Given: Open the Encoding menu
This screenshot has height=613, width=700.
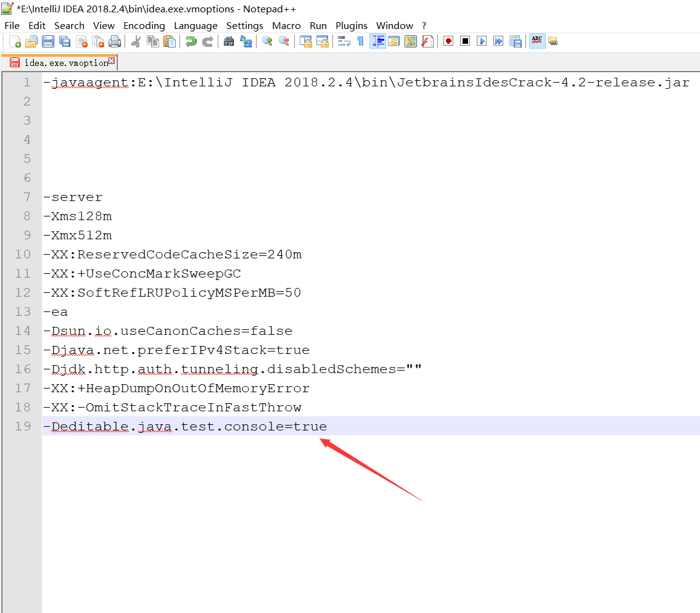Looking at the screenshot, I should [x=144, y=25].
